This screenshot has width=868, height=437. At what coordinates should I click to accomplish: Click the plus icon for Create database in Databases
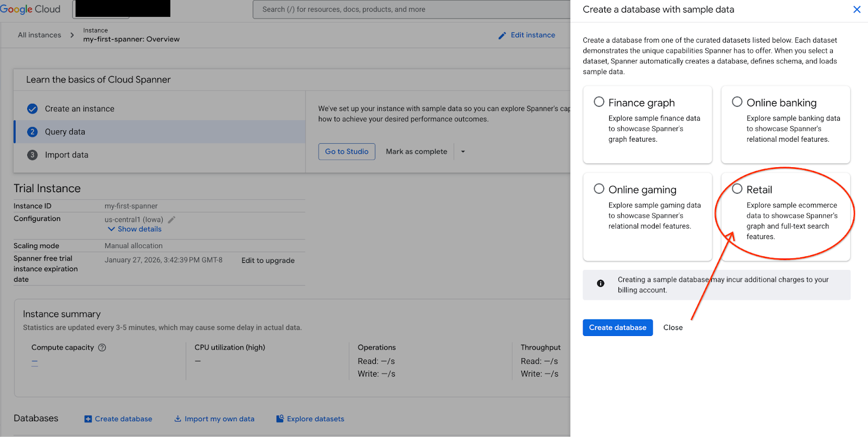88,419
